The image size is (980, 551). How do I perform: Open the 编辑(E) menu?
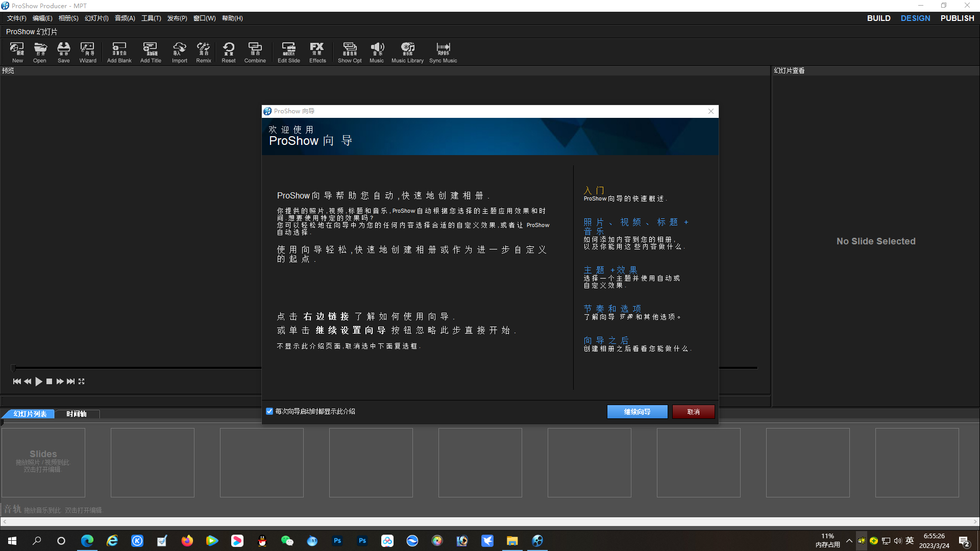point(42,18)
